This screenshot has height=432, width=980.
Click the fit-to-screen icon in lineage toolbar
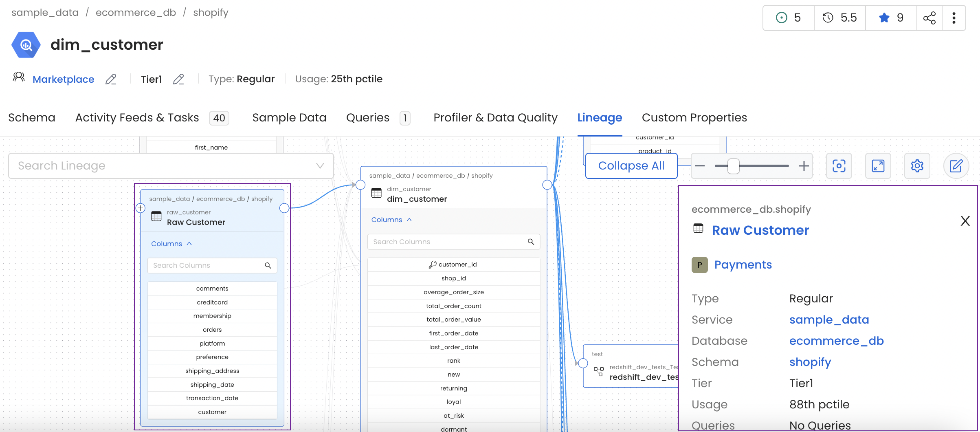839,166
